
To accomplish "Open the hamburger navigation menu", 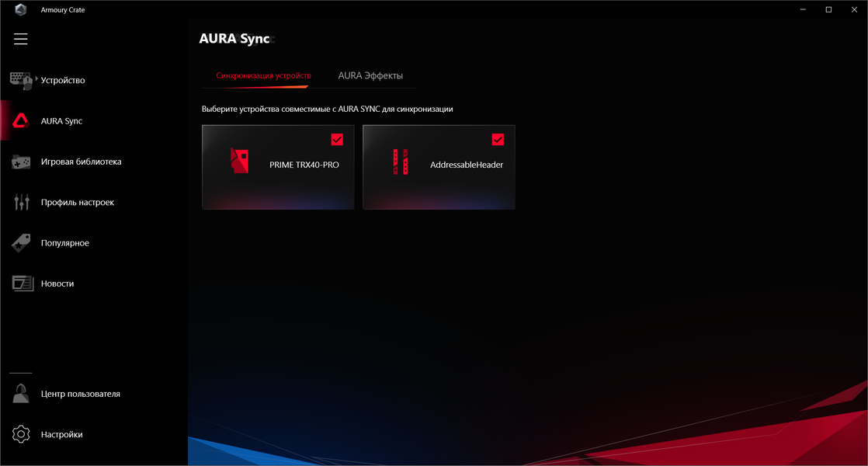I will click(20, 39).
